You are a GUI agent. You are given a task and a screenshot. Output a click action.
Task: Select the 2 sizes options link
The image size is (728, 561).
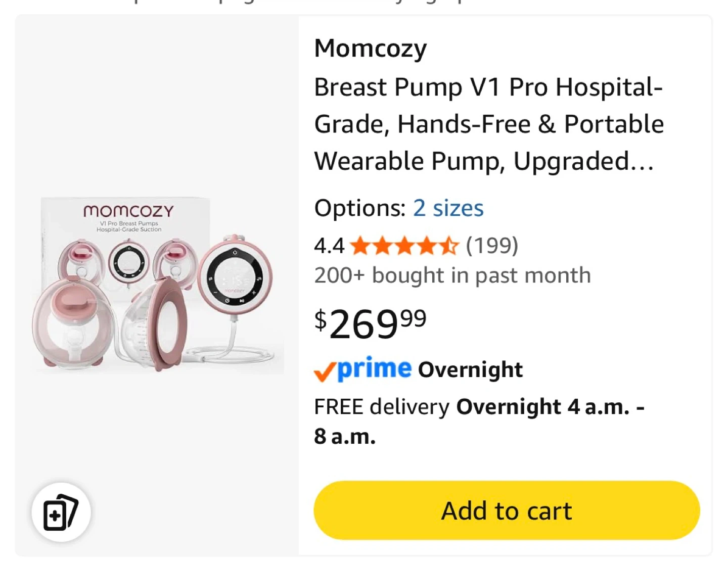pyautogui.click(x=448, y=208)
